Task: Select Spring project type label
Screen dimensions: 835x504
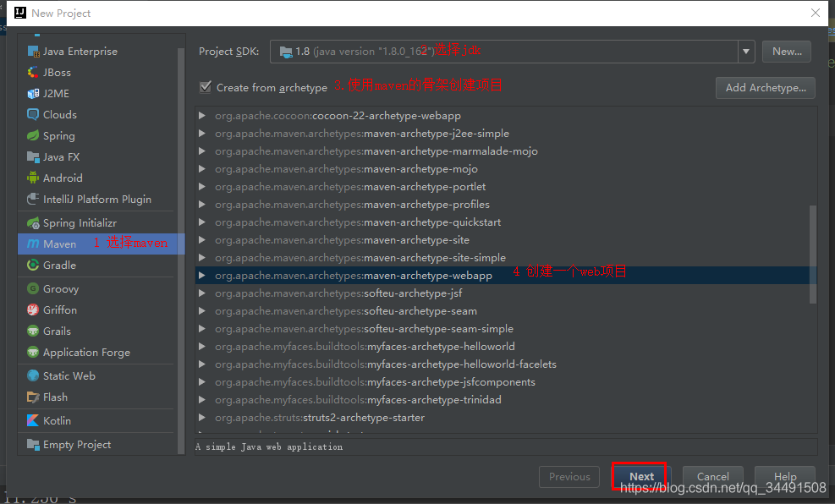Action: click(59, 135)
